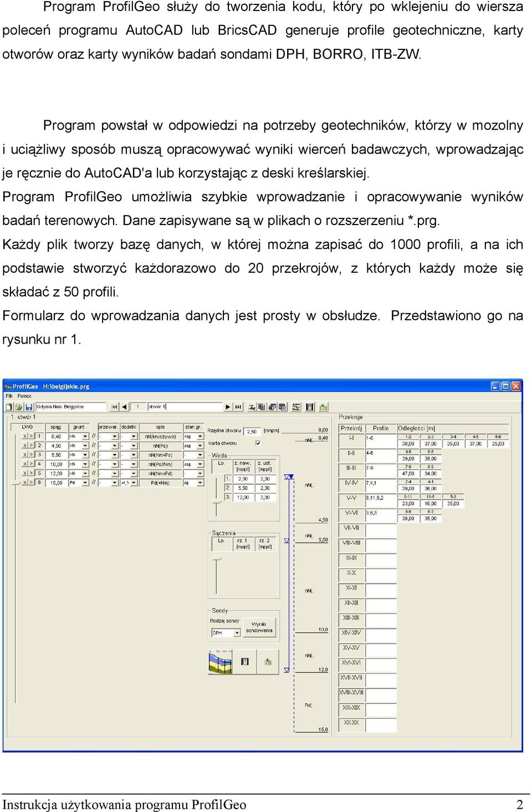
Task: Delete layer row 5 with x button
Action: coord(24,473)
